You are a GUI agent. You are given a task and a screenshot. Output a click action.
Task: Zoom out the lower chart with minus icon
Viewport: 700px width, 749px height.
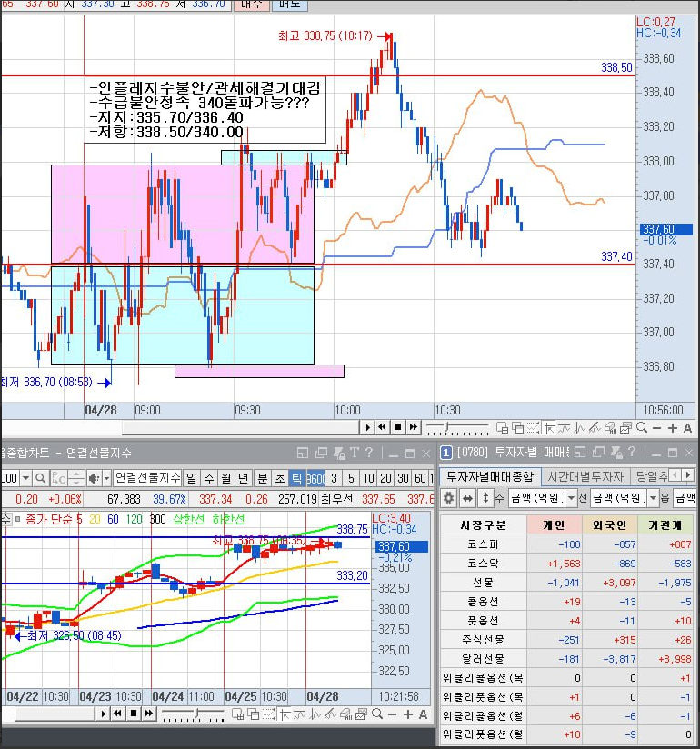pos(393,714)
